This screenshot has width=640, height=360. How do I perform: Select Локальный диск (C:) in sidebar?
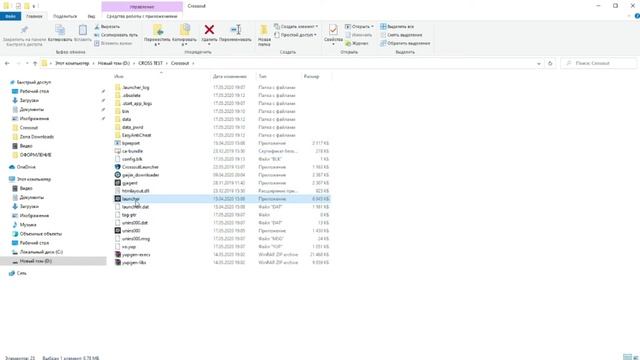point(41,252)
